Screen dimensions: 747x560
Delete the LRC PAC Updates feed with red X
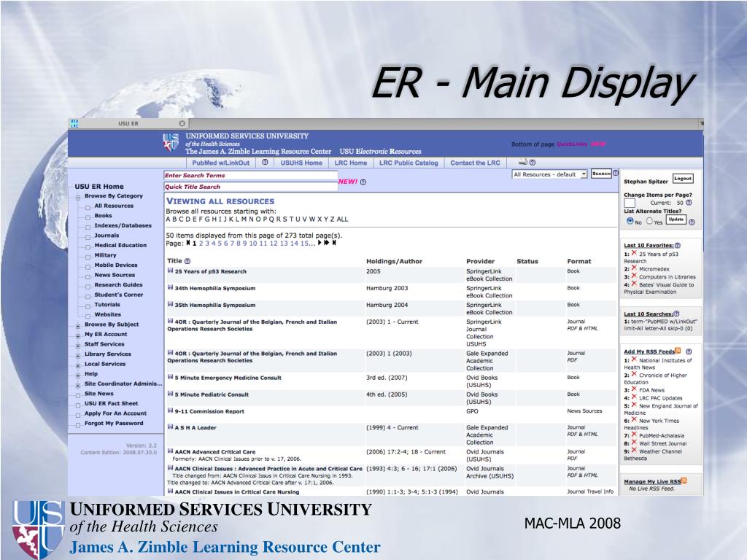[634, 397]
